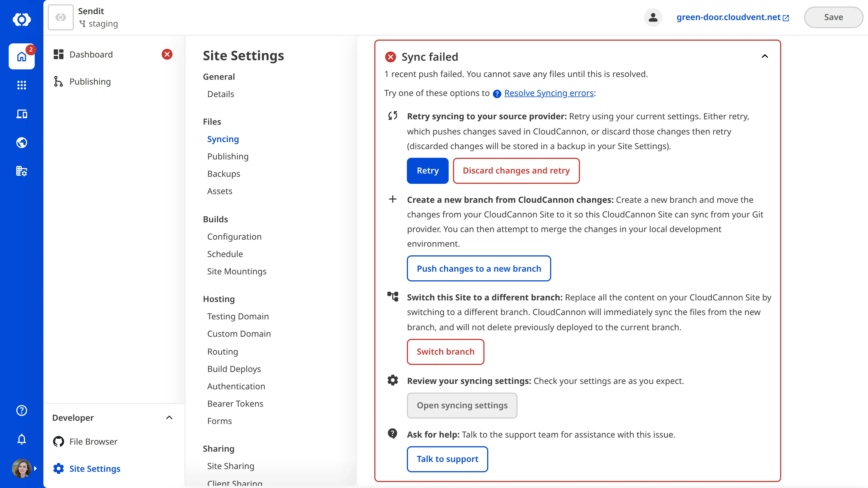
Task: Select Syncing under Files
Action: pyautogui.click(x=223, y=139)
